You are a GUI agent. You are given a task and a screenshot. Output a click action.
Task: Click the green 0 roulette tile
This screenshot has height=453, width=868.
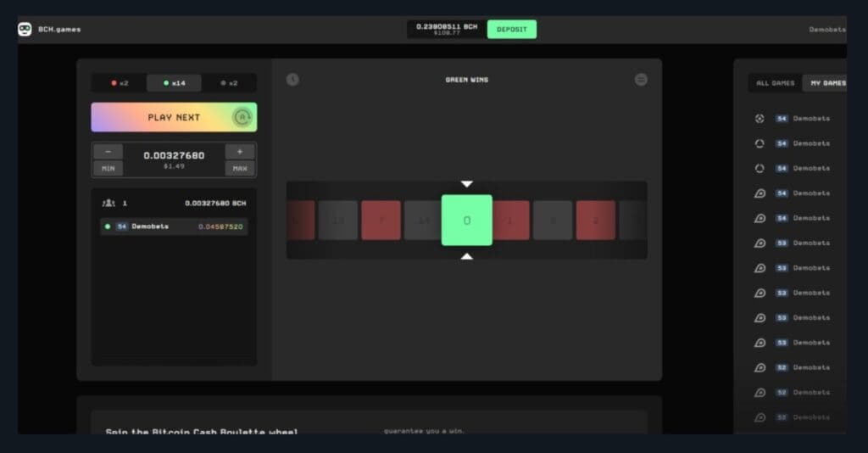(x=466, y=221)
